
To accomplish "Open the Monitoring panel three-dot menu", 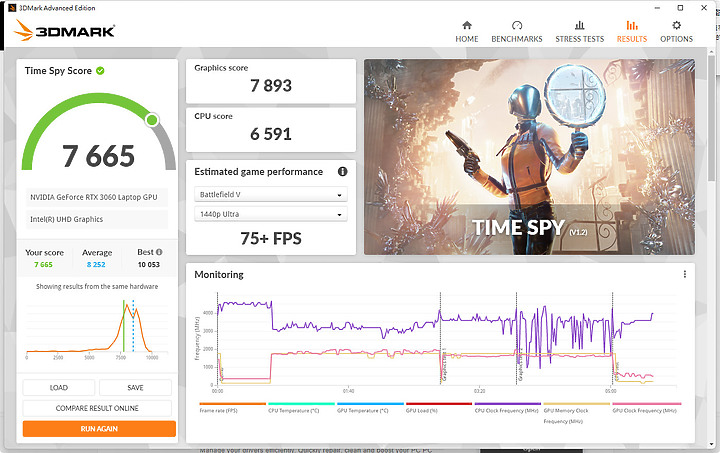I will [685, 274].
